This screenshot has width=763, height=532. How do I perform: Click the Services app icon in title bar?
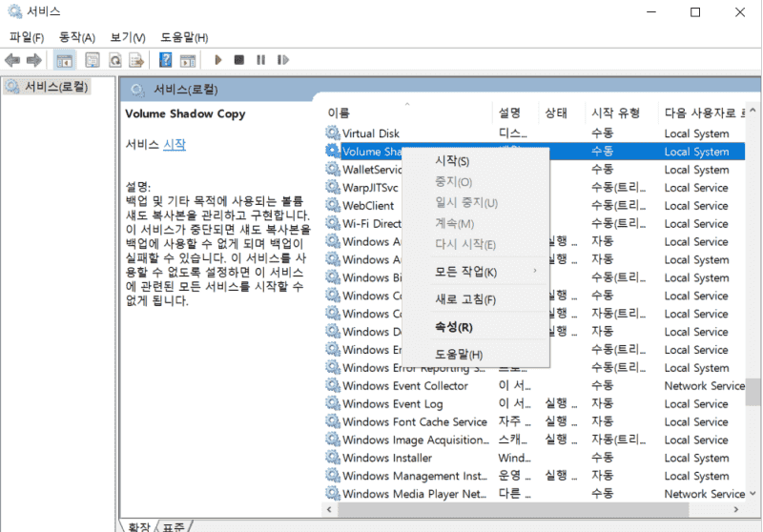pos(14,11)
